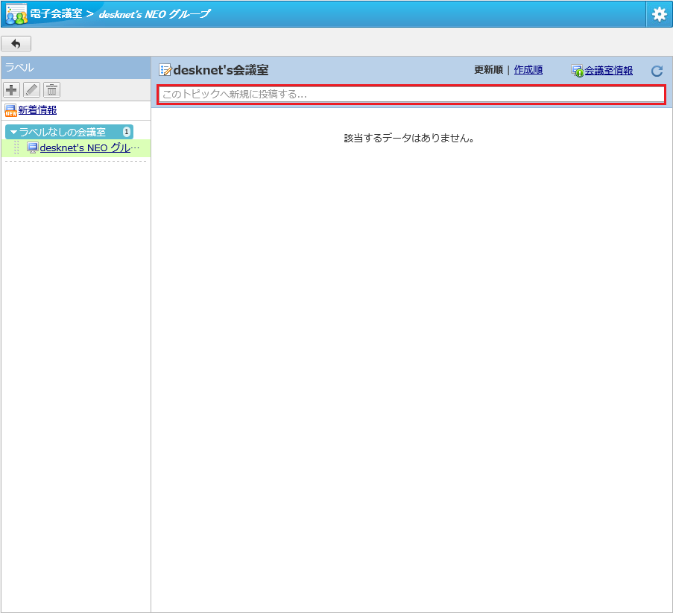Image resolution: width=673 pixels, height=616 pixels.
Task: Click the new topic input field
Action: pyautogui.click(x=411, y=95)
